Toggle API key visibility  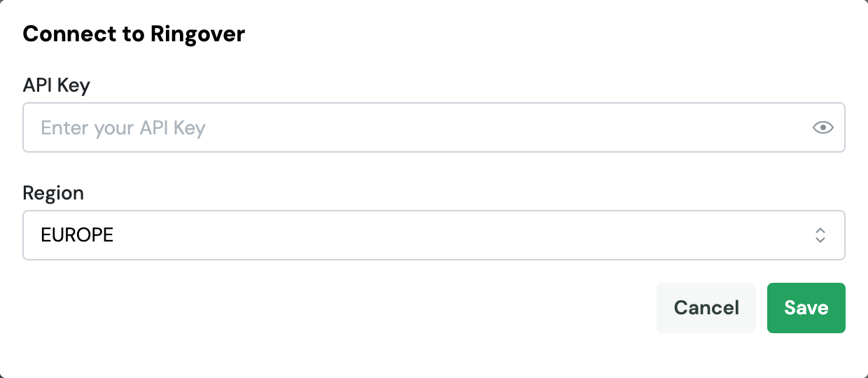(x=822, y=127)
